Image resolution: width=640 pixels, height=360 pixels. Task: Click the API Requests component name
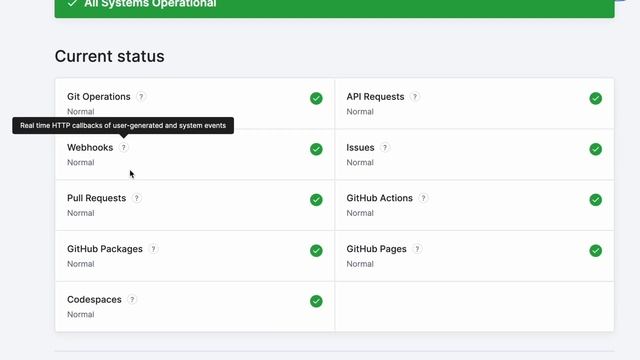[x=375, y=97]
